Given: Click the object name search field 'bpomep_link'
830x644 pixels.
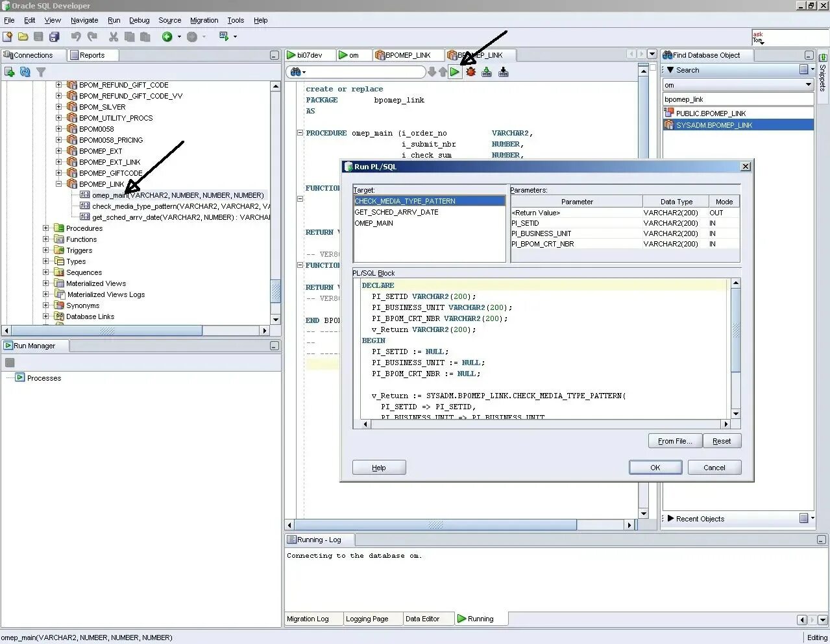Looking at the screenshot, I should click(x=738, y=99).
